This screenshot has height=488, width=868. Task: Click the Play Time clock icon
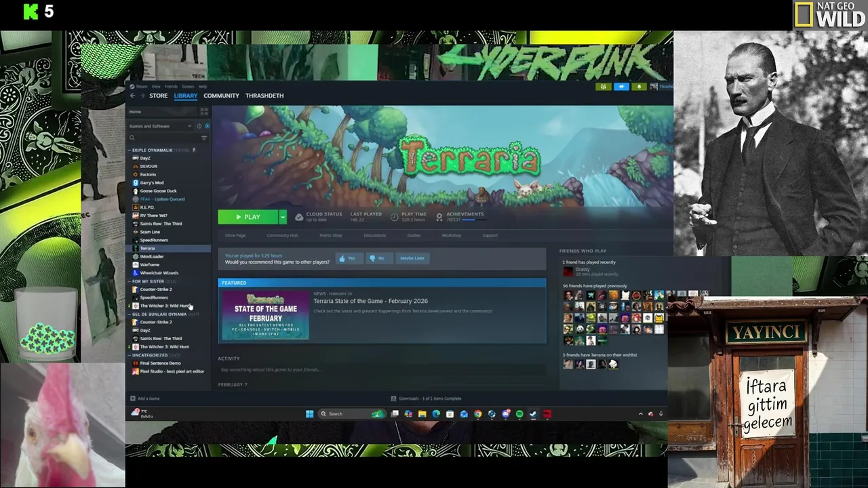(x=394, y=217)
